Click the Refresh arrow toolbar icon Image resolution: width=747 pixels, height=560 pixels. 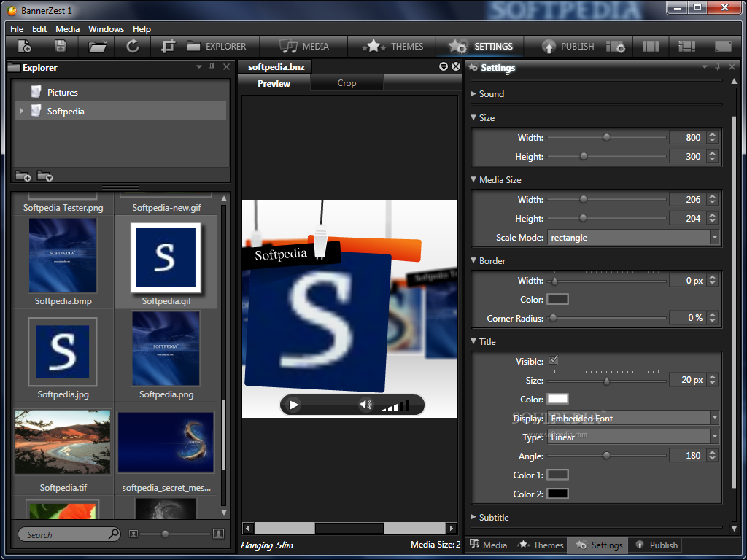click(133, 46)
